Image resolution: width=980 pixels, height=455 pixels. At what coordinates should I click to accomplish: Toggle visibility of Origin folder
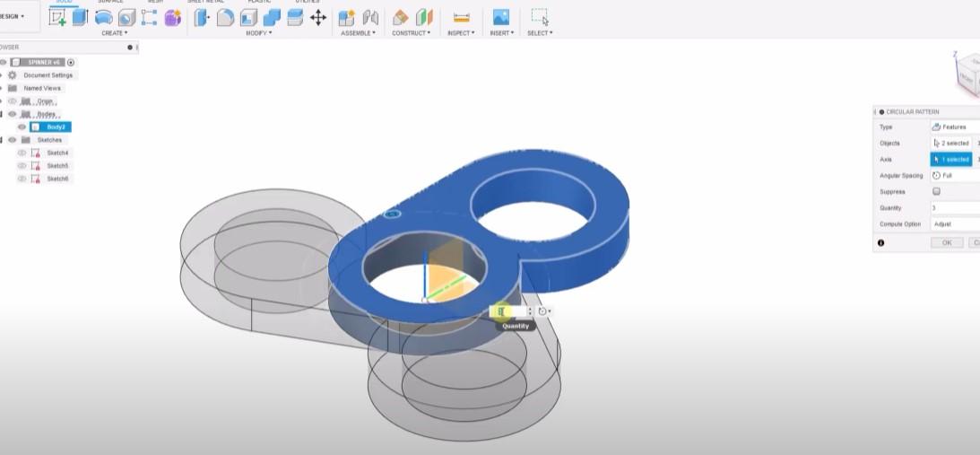[13, 101]
